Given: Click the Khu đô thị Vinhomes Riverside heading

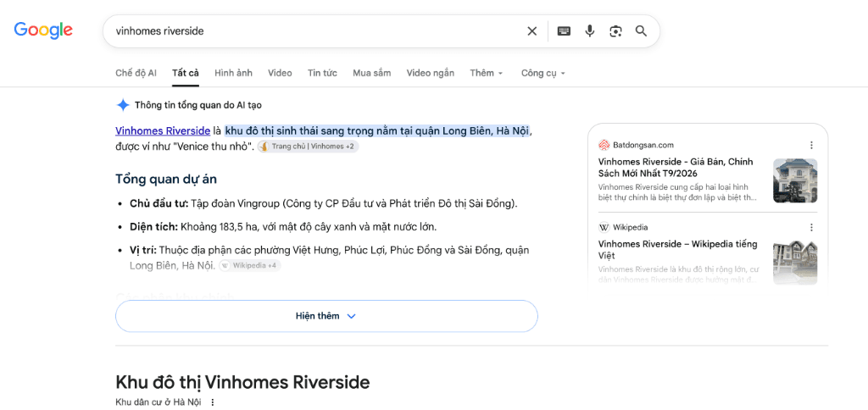Looking at the screenshot, I should click(242, 382).
